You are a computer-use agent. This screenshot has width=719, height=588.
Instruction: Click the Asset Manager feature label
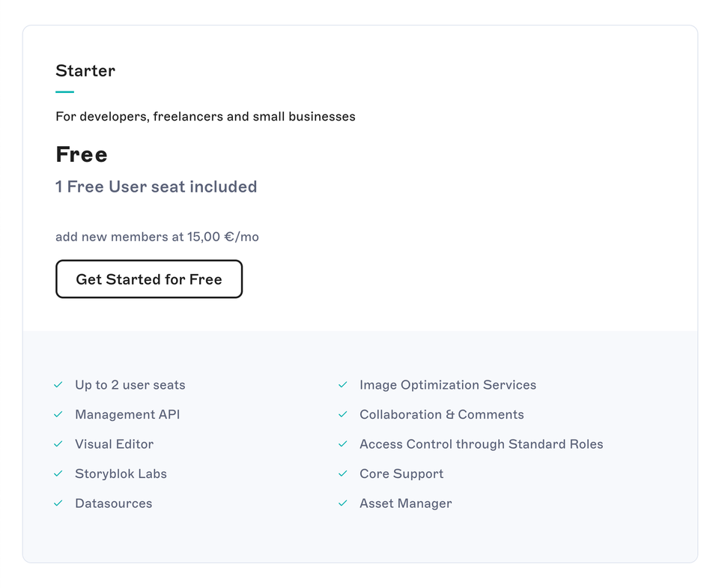[406, 503]
